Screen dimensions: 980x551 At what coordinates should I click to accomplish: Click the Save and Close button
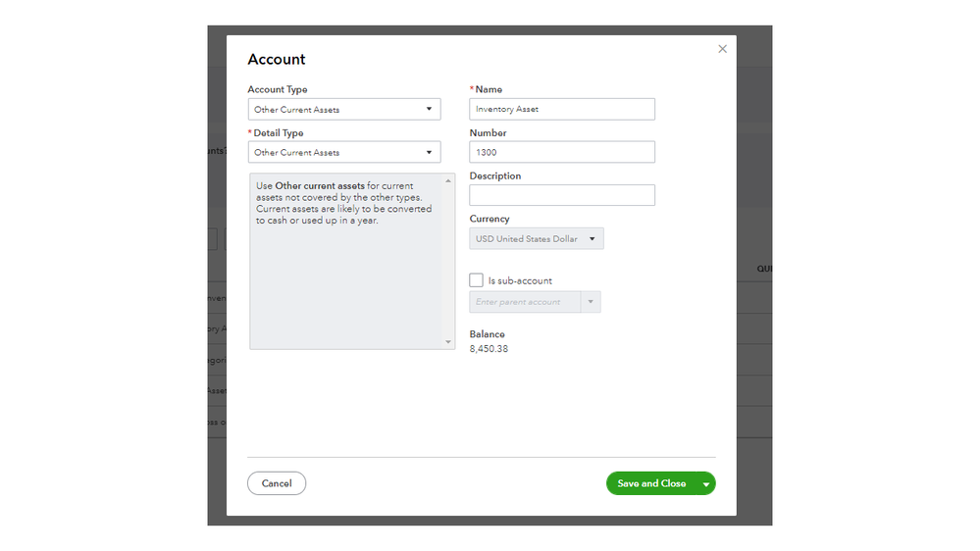[x=650, y=483]
